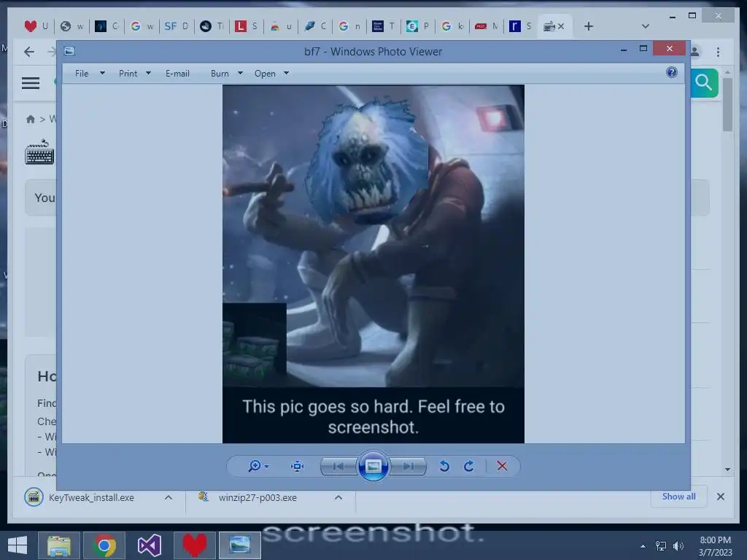Close the active Chrome tab

click(x=561, y=26)
